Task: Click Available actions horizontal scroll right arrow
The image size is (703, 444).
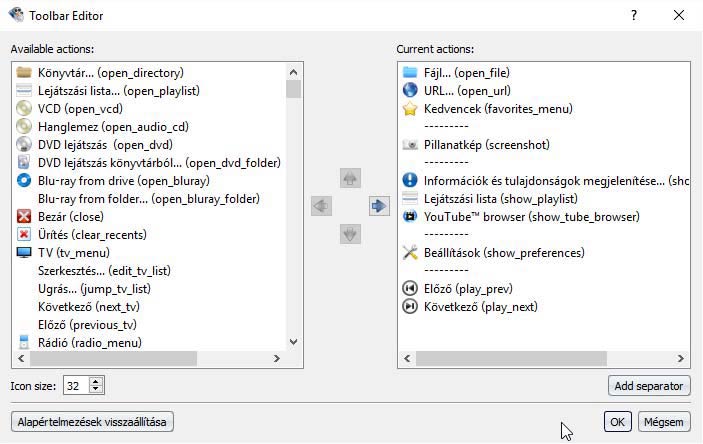Action: pyautogui.click(x=277, y=358)
